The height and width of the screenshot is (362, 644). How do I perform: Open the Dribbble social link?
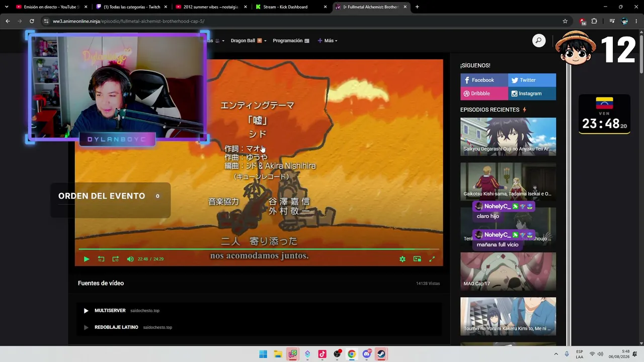pyautogui.click(x=484, y=94)
